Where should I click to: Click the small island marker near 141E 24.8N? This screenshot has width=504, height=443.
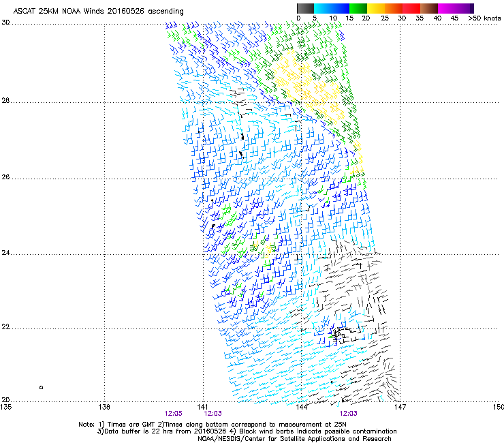tap(213, 226)
